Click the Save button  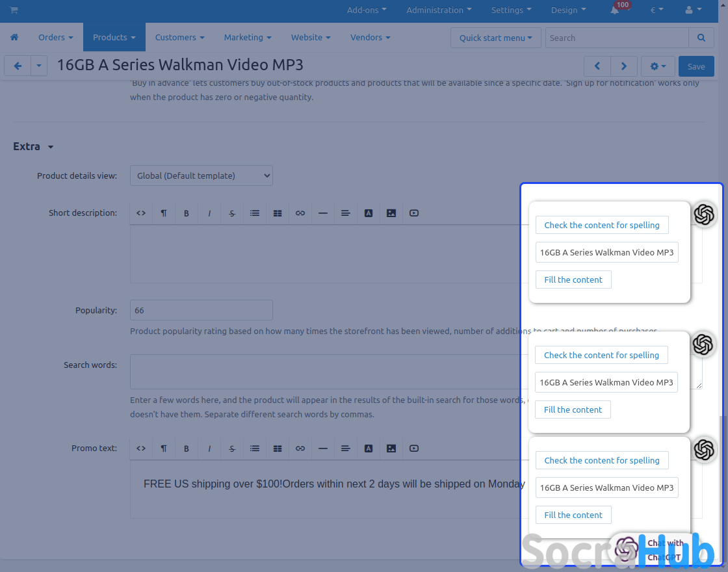click(x=695, y=66)
